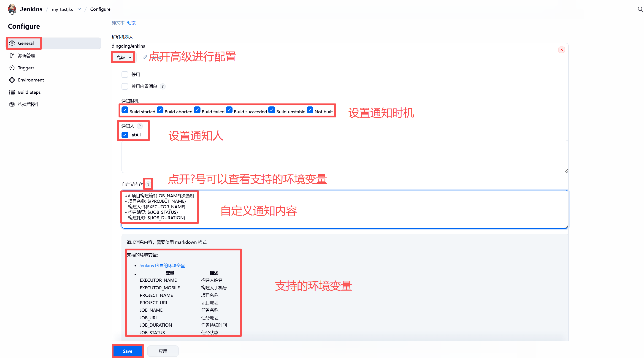The width and height of the screenshot is (644, 358).
Task: Open help for 禁用内置消息
Action: pos(163,87)
